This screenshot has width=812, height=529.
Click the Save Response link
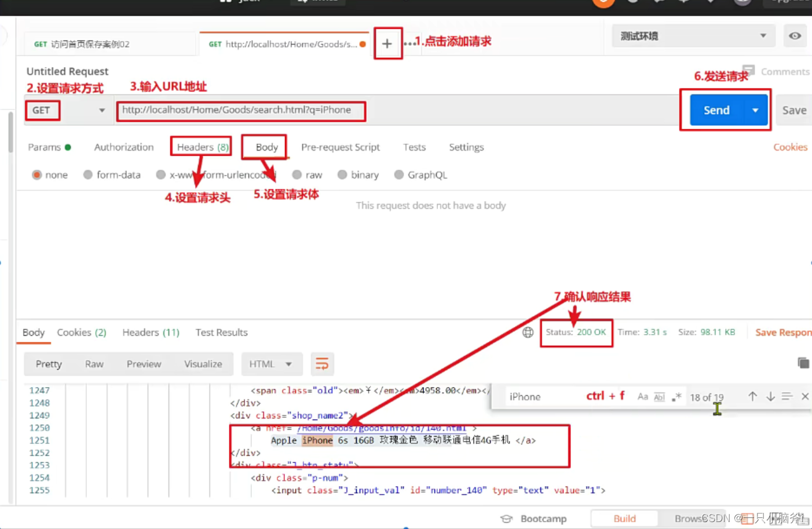coord(783,332)
